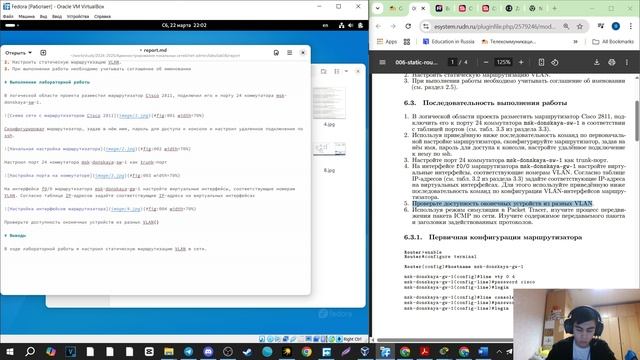Viewport: 640px width, 360px height.
Task: Click the Fedora clock 'Сб, 22 марта 22:02'
Action: point(184,25)
